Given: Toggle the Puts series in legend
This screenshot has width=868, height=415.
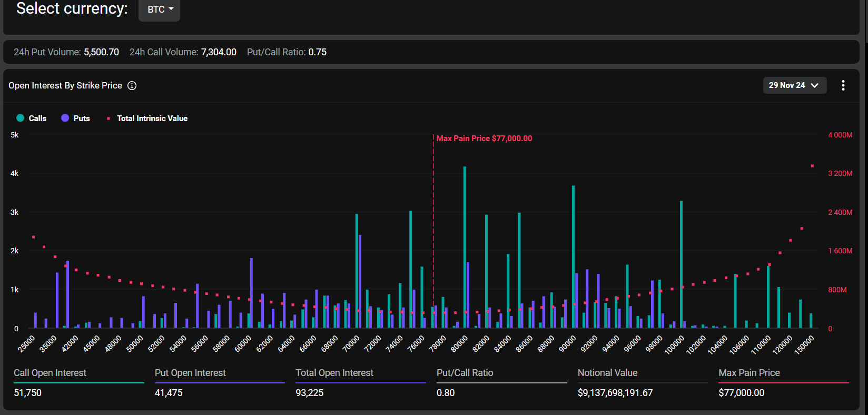Looking at the screenshot, I should click(x=81, y=118).
